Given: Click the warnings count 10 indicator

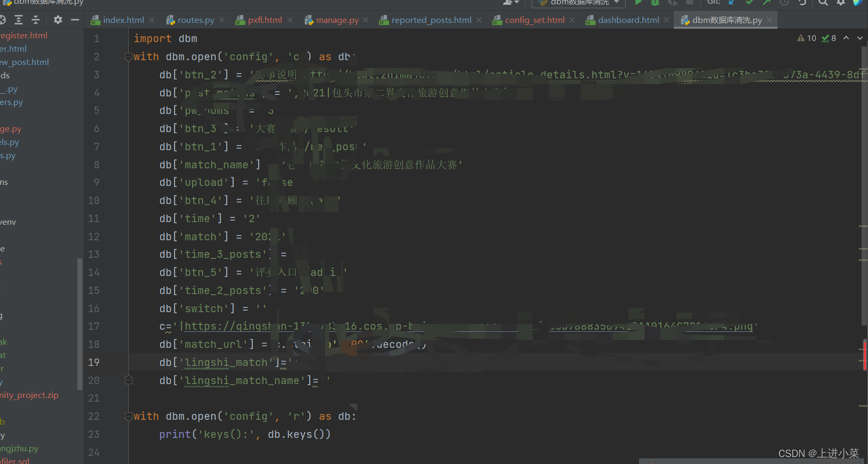Looking at the screenshot, I should pyautogui.click(x=807, y=38).
